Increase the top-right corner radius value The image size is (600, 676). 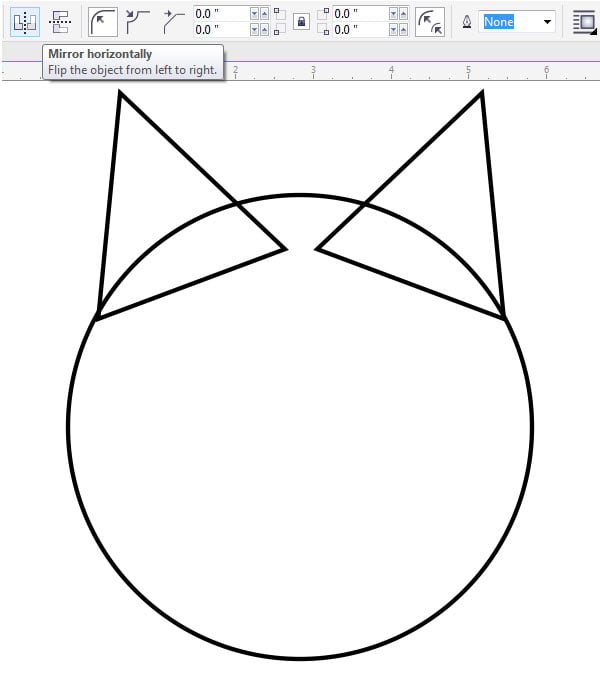[x=403, y=14]
